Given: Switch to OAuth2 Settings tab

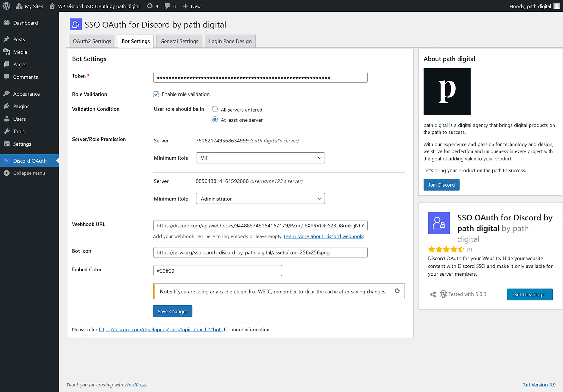Looking at the screenshot, I should click(x=92, y=41).
